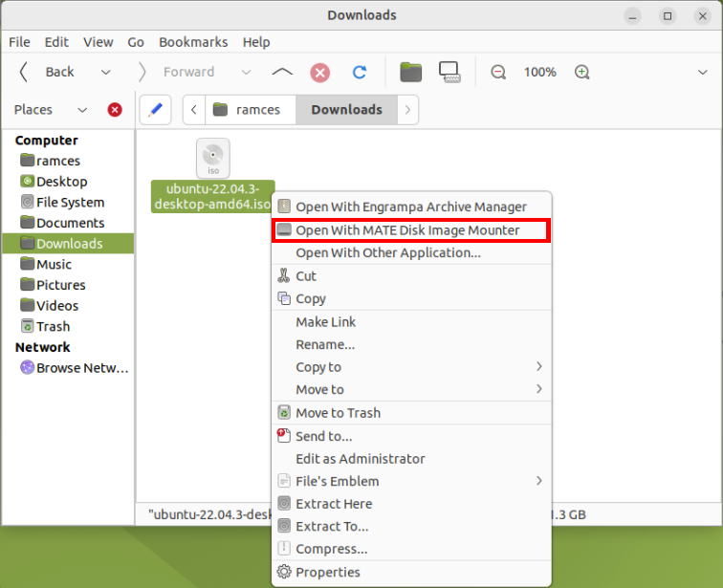The image size is (723, 588).
Task: Choose Open With Other Application
Action: (x=411, y=253)
